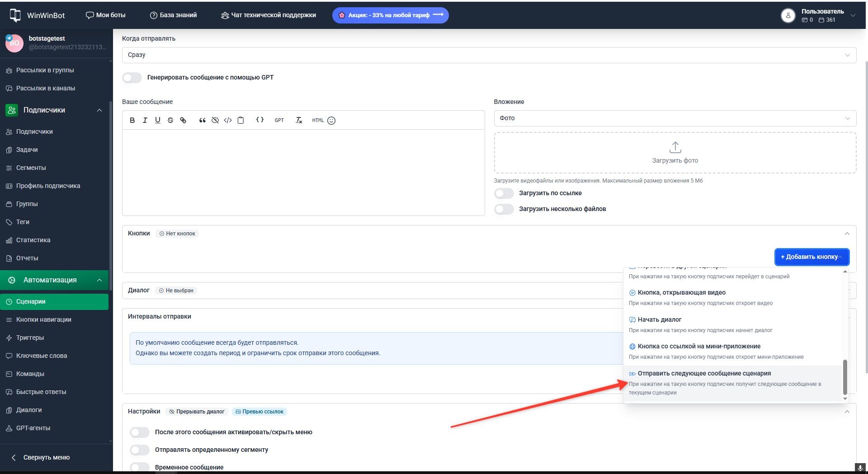Apply italic formatting in the editor toolbar
Screen dimensions: 868x474
[x=145, y=120]
